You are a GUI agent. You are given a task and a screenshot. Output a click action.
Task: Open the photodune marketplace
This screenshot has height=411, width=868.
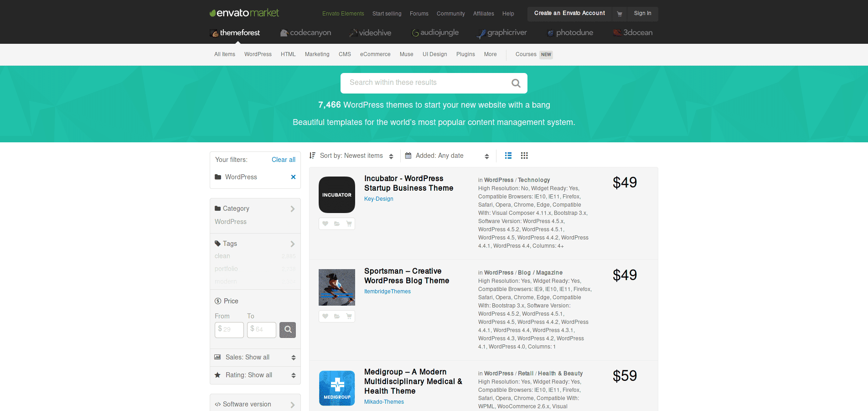[570, 33]
